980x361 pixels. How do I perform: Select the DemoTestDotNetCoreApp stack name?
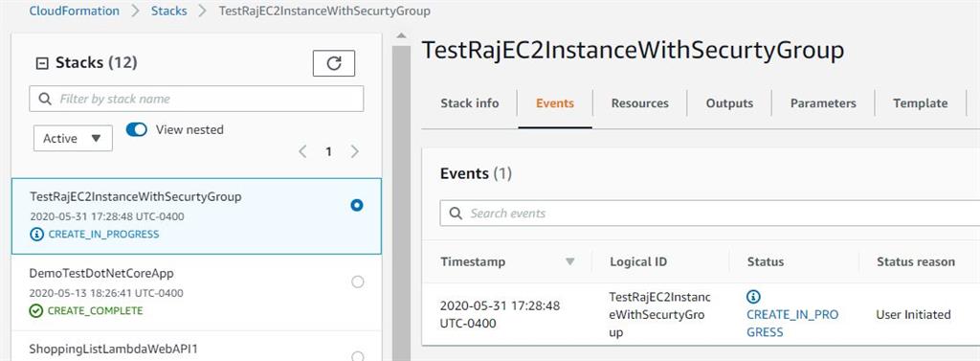point(101,274)
